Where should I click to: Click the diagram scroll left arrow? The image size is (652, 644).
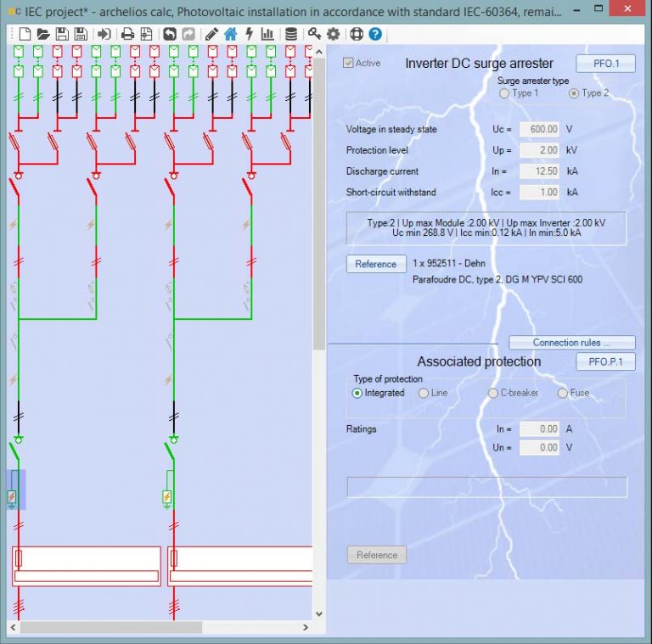coord(13,627)
